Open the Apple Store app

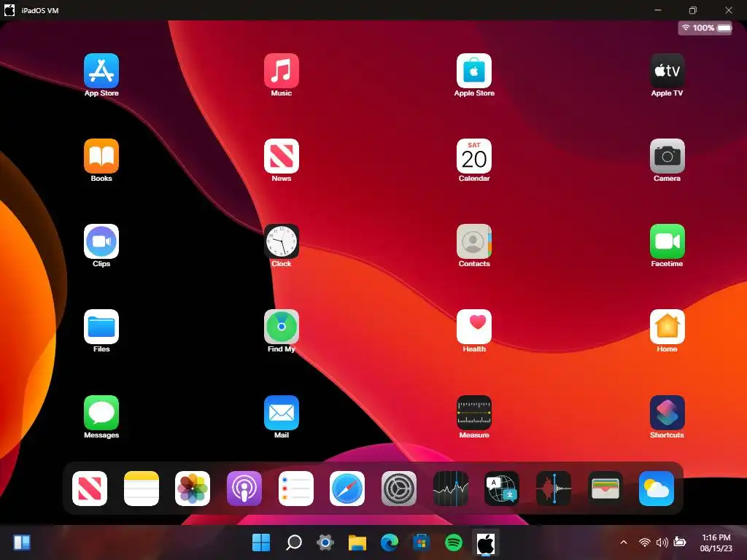474,71
